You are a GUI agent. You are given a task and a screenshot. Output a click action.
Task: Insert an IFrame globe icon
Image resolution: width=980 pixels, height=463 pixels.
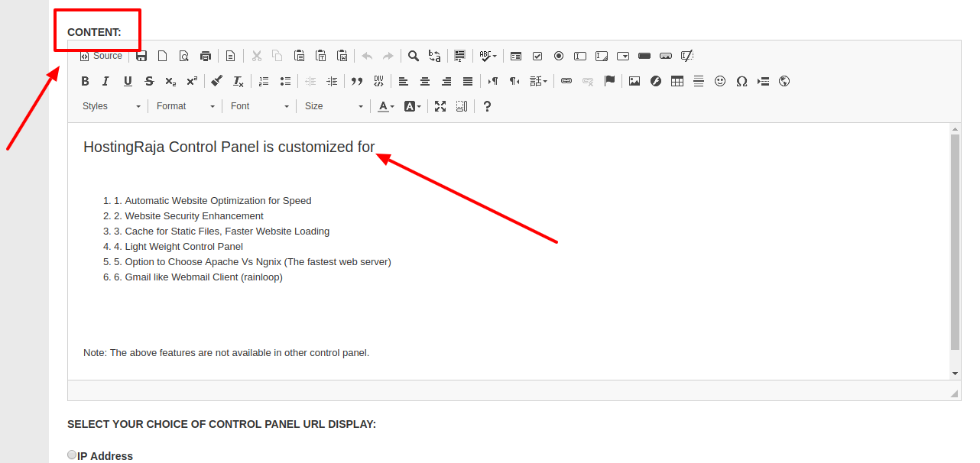click(784, 81)
